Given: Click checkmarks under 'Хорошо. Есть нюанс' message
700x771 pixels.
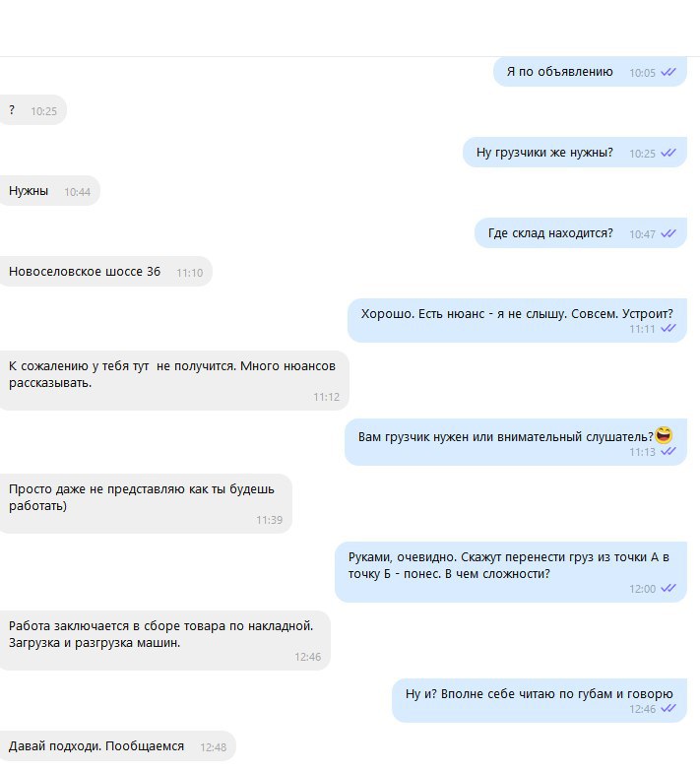Looking at the screenshot, I should pos(668,328).
